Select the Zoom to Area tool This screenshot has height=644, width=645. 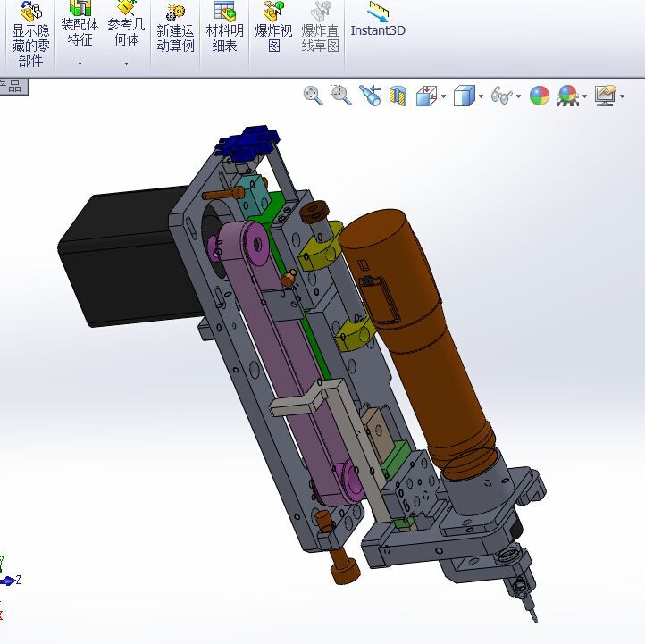(340, 95)
